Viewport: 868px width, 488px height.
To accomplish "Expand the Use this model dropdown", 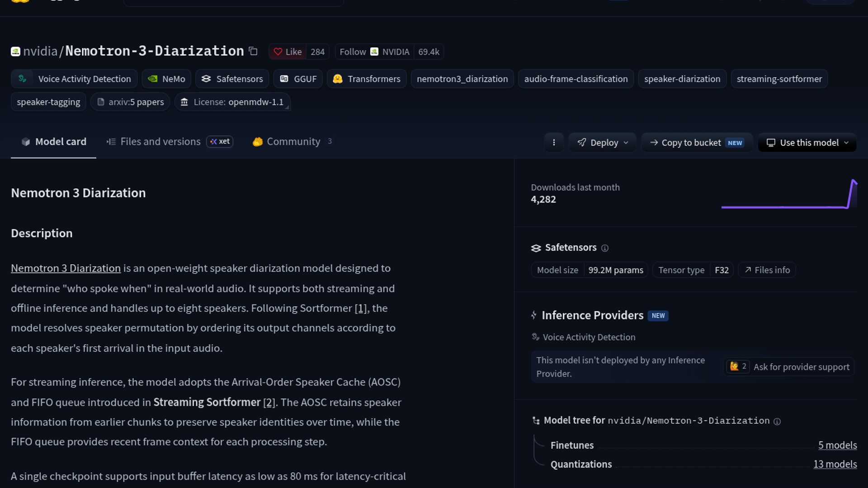I will click(x=807, y=143).
